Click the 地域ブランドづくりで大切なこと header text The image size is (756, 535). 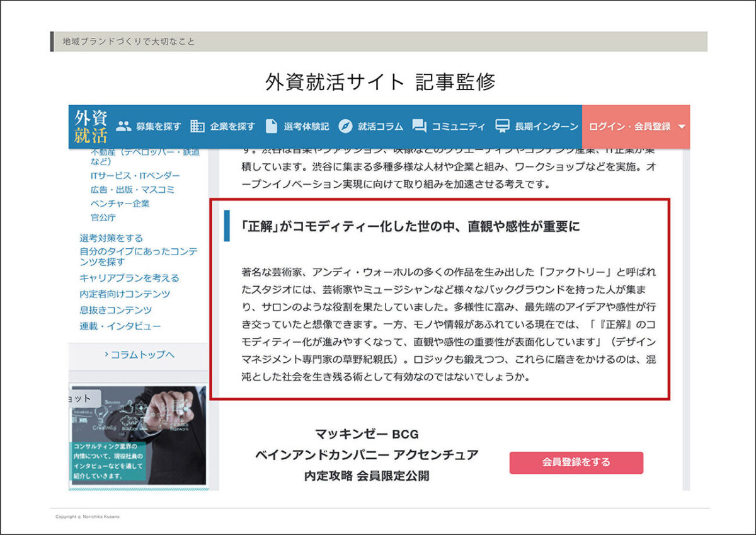coord(129,42)
